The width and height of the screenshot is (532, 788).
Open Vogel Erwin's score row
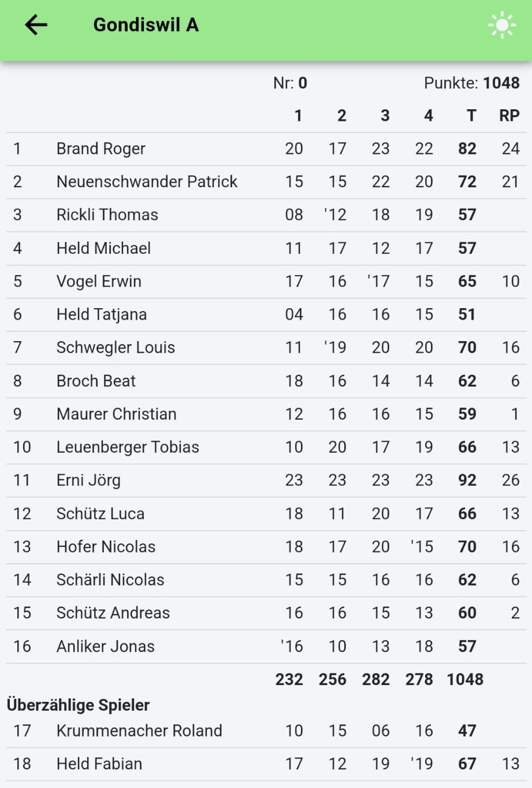tap(99, 282)
